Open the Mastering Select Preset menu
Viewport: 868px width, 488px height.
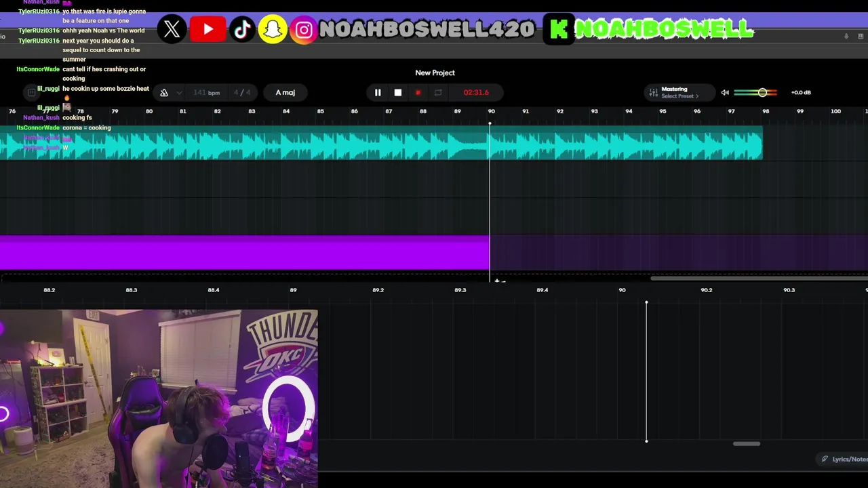(x=679, y=92)
